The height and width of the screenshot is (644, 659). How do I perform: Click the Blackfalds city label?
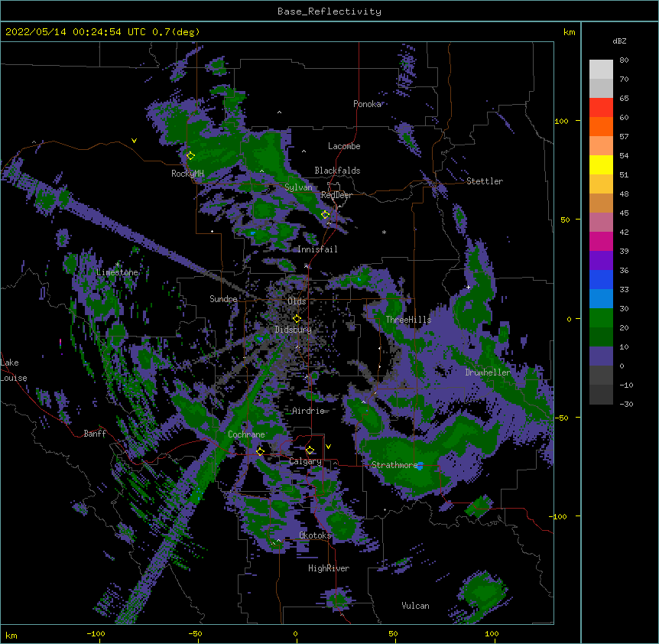coord(337,171)
